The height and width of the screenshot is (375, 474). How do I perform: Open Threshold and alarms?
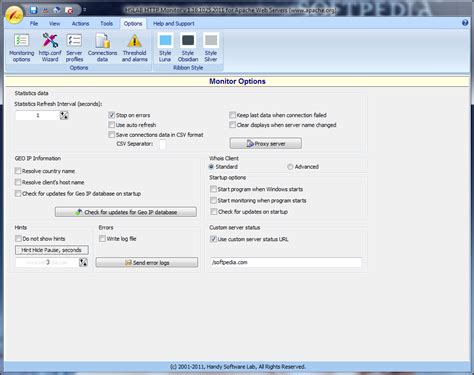pos(135,48)
